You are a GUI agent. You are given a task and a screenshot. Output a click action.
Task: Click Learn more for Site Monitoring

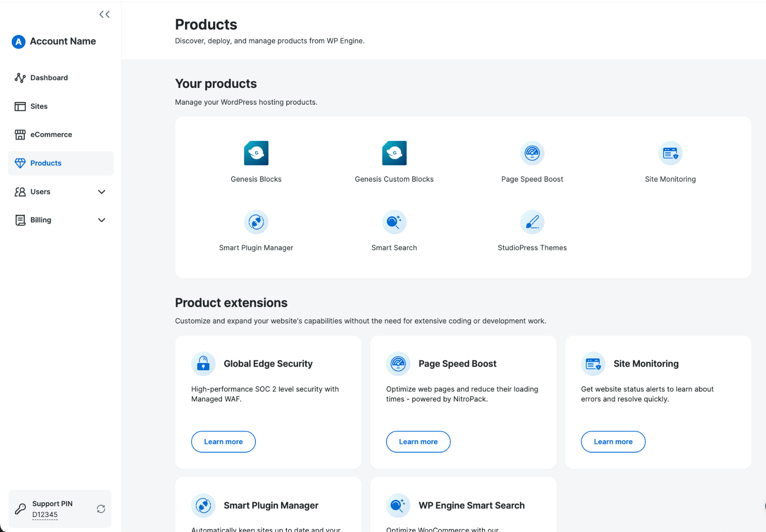613,441
